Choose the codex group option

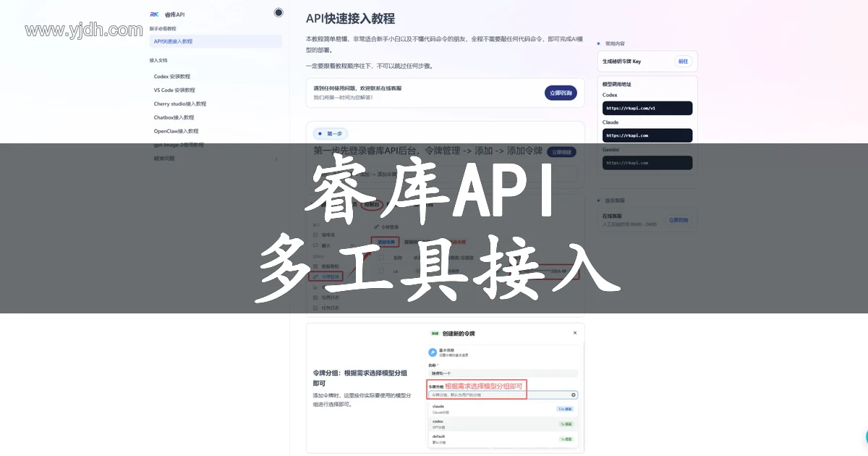pyautogui.click(x=503, y=423)
